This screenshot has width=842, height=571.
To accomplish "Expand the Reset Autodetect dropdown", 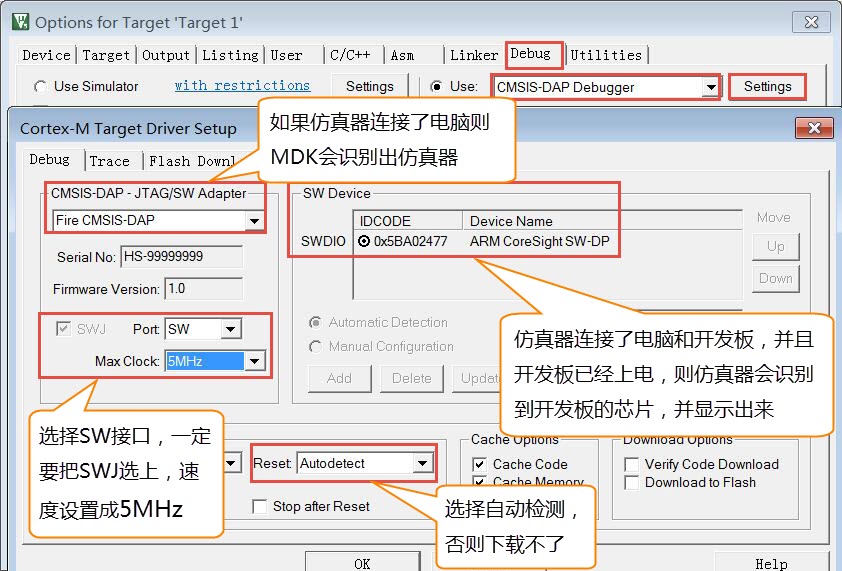I will 423,463.
